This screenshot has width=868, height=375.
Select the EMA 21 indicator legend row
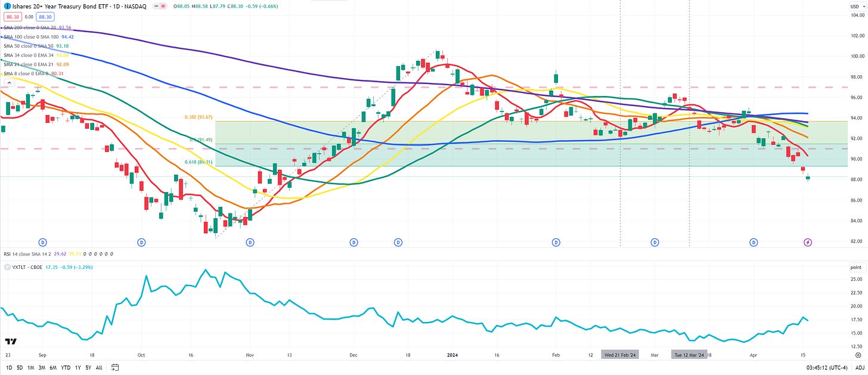37,64
